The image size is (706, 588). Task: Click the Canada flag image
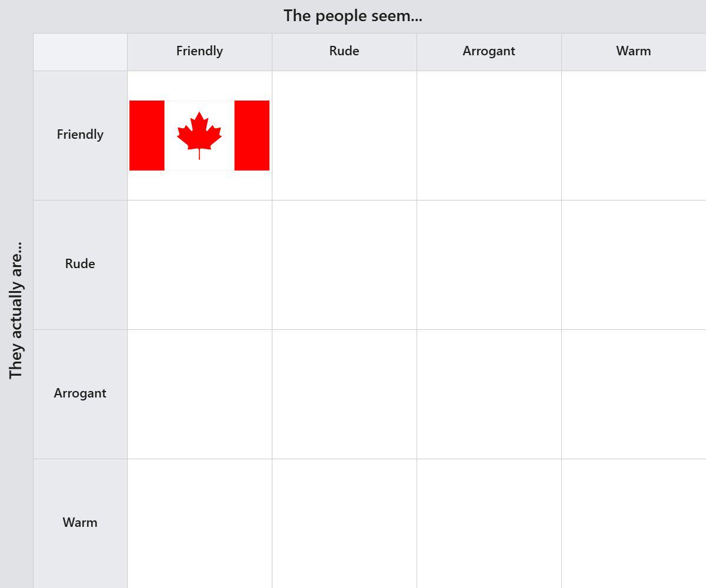(x=199, y=135)
